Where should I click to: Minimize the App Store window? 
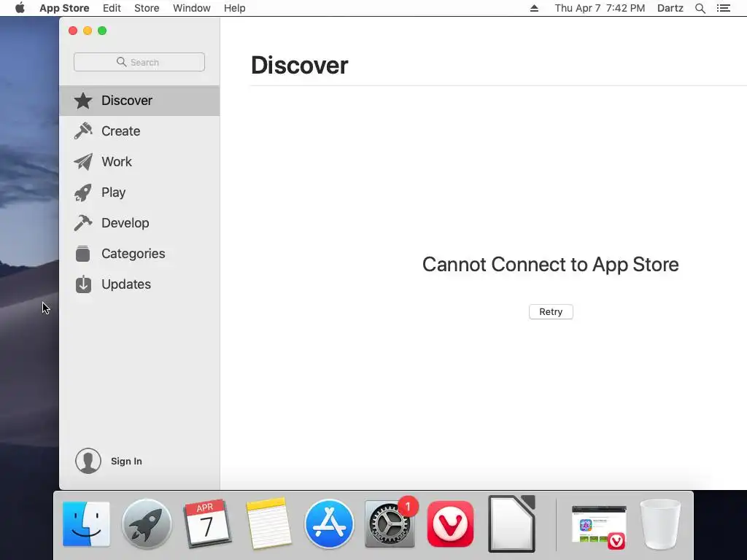point(88,31)
